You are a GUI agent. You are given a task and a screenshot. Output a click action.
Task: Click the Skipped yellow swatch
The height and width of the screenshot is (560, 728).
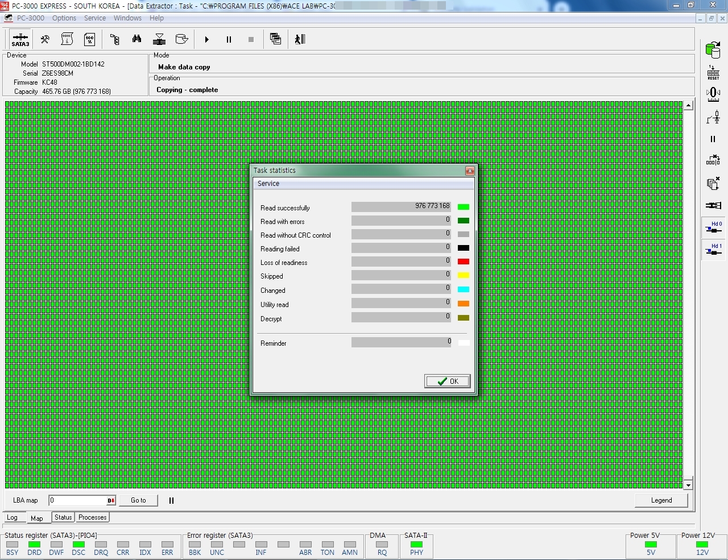(x=464, y=276)
